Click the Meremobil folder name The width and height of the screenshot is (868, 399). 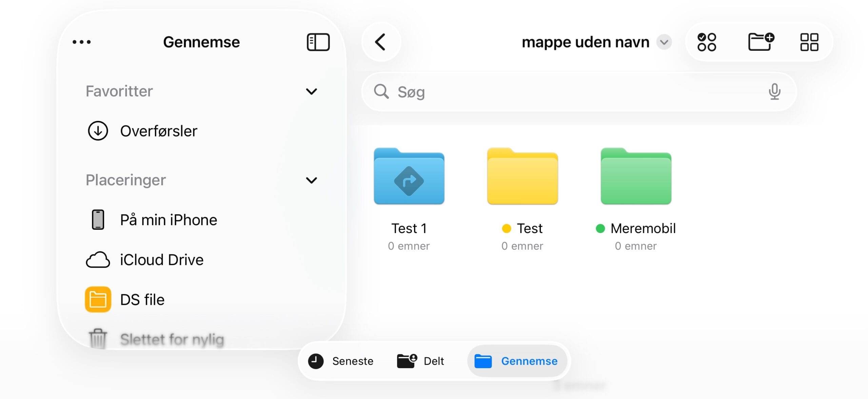(643, 228)
